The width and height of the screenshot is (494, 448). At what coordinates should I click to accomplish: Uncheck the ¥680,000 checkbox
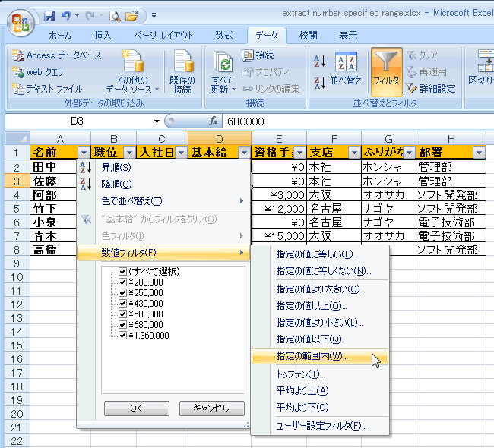(123, 324)
